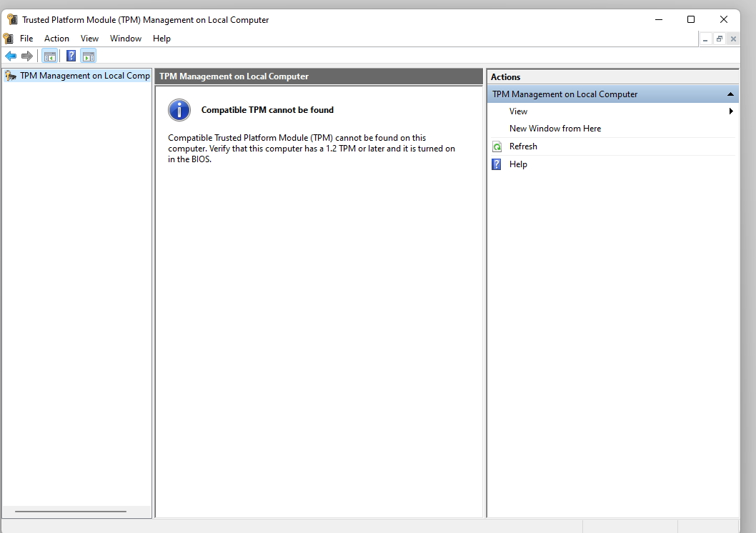Toggle the Show/Hide action pane toolbar icon
Screen dimensions: 756x533
pos(89,56)
